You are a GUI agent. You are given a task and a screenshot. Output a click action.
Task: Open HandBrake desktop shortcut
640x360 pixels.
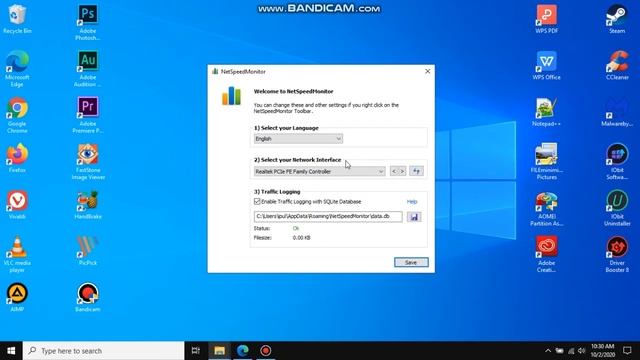click(x=88, y=204)
